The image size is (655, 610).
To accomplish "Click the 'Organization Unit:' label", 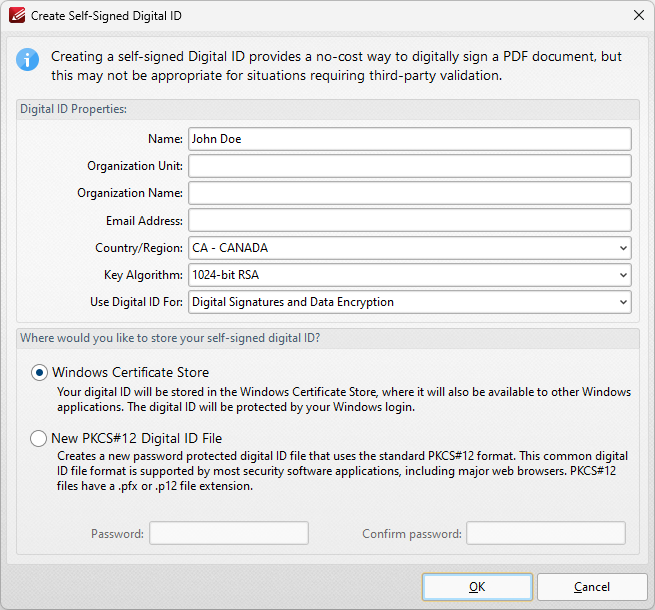I will click(135, 166).
